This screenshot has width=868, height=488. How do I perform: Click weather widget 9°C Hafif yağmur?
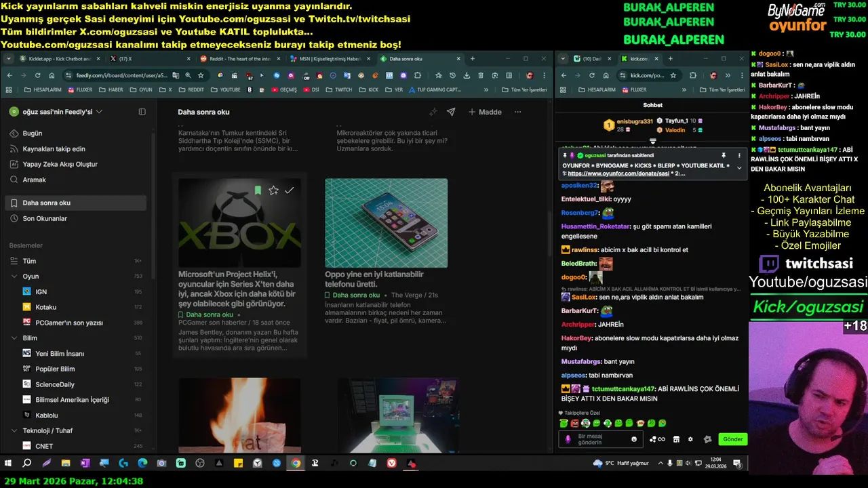(620, 464)
